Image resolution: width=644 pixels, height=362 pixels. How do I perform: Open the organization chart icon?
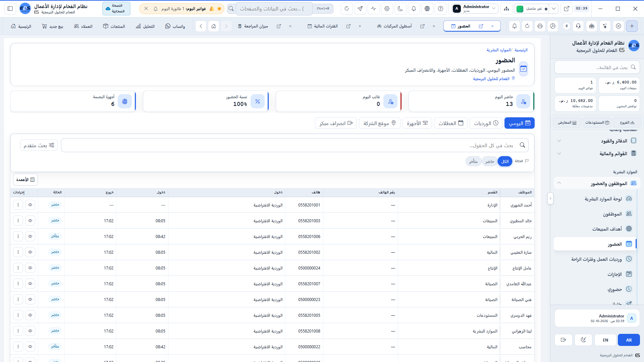pos(506,9)
